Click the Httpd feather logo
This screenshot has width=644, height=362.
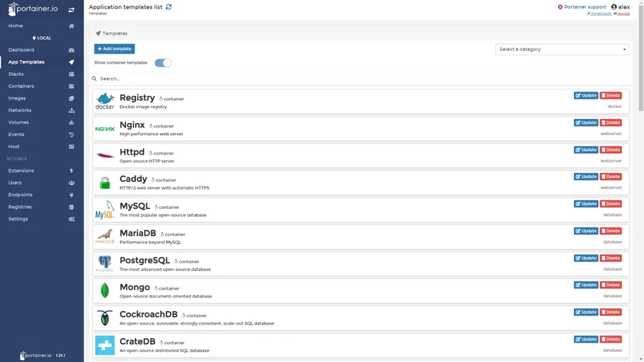tap(104, 155)
